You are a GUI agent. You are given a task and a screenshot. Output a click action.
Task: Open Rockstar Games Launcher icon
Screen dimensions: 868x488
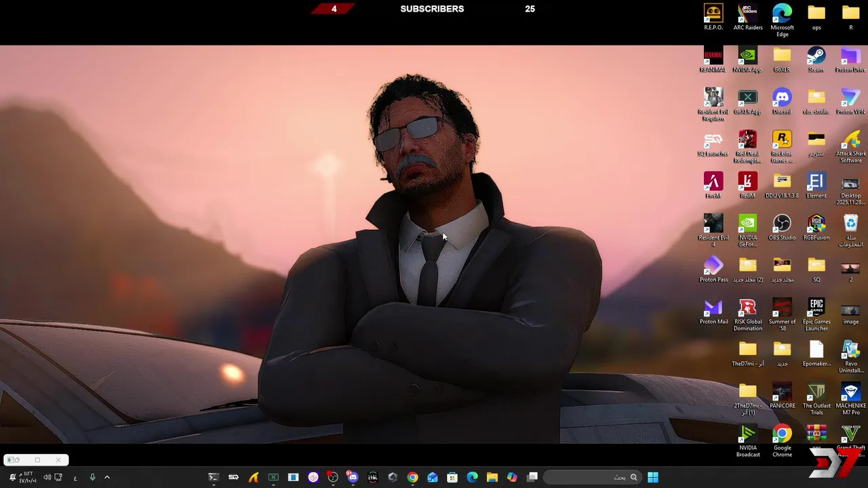pyautogui.click(x=782, y=146)
